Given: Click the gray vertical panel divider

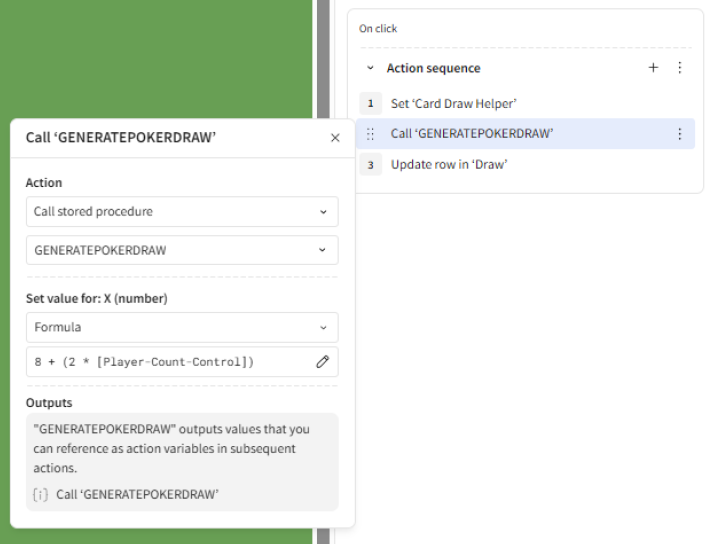Looking at the screenshot, I should (x=323, y=300).
